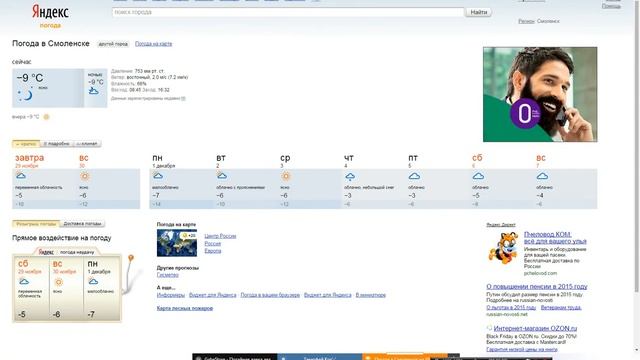The width and height of the screenshot is (640, 360).
Task: Click yesterday's sun icon under current weather
Action: coord(47,117)
